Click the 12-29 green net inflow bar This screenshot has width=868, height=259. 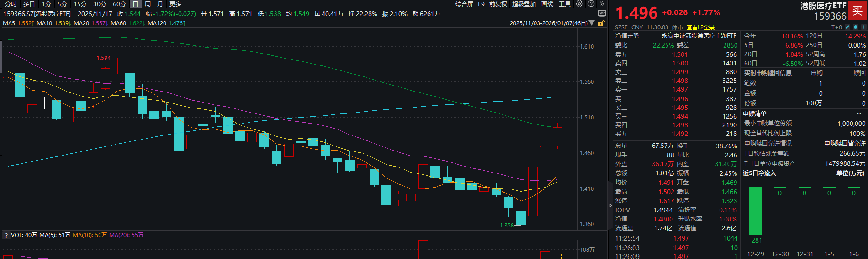click(x=755, y=211)
